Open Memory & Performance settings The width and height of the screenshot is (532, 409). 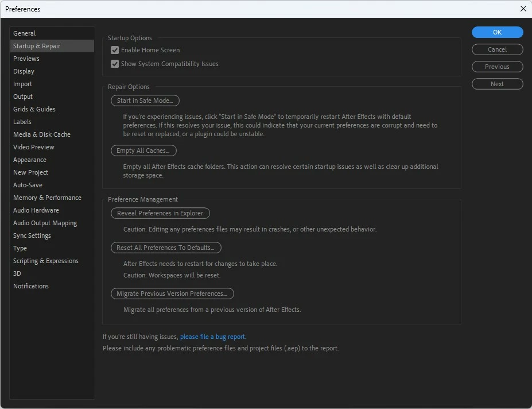point(52,198)
